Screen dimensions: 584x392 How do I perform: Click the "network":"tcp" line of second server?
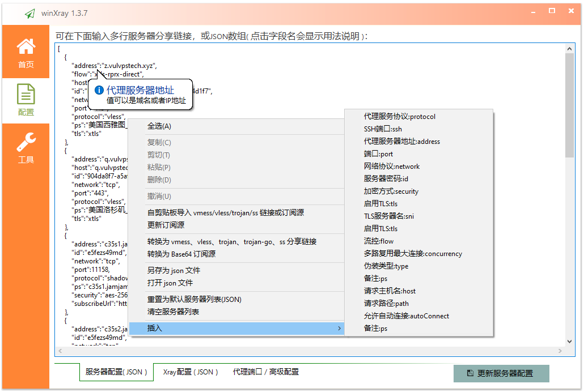point(96,185)
